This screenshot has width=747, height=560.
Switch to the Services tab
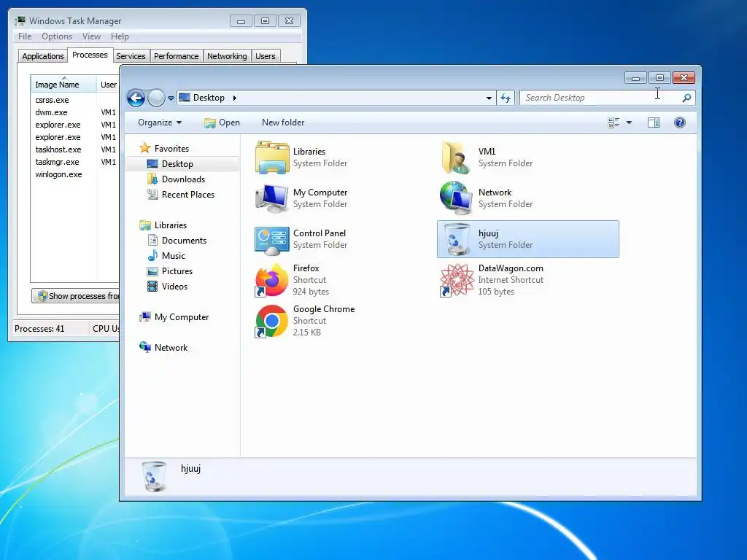coord(131,56)
